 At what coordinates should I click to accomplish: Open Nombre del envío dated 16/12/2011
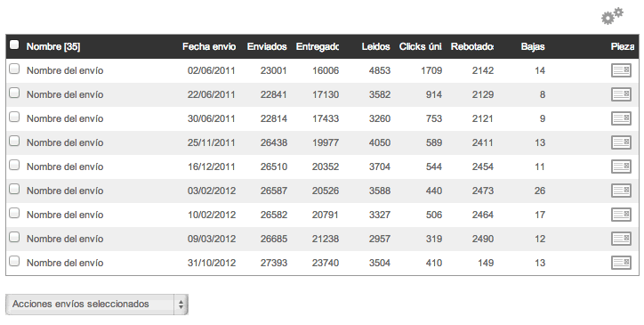point(65,167)
